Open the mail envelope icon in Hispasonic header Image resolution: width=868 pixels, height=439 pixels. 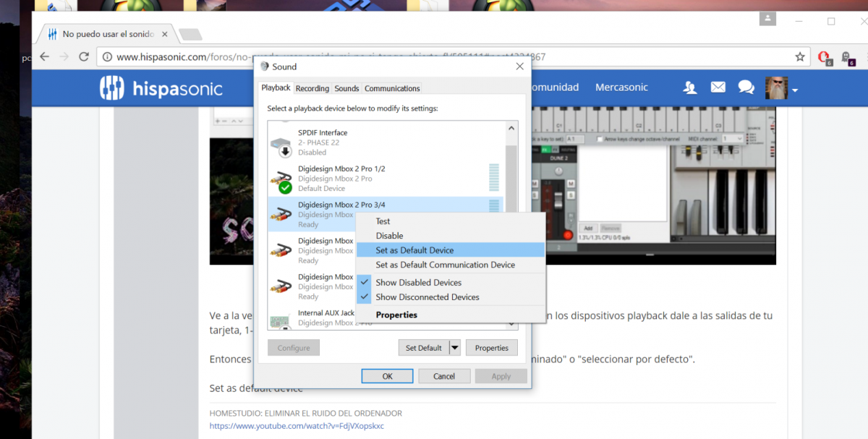(x=718, y=88)
